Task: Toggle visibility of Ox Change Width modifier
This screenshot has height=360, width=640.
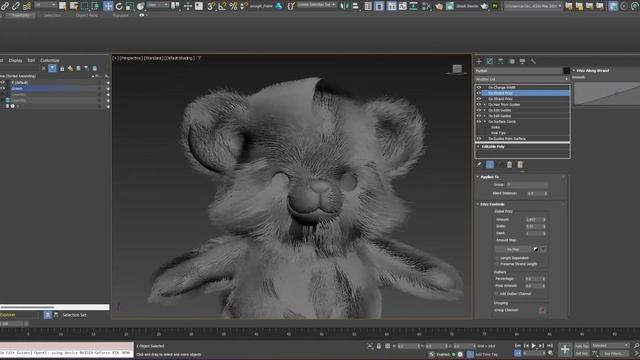Action: (479, 87)
